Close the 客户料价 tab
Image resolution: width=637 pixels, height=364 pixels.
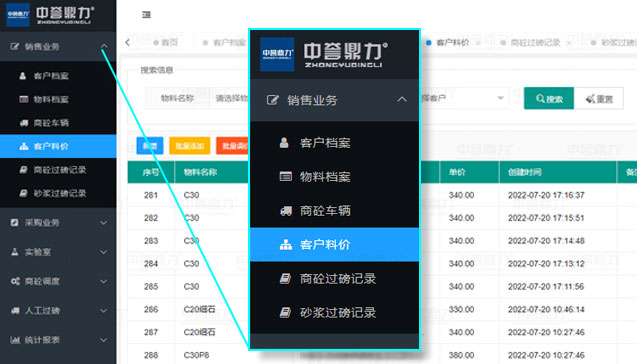[478, 43]
